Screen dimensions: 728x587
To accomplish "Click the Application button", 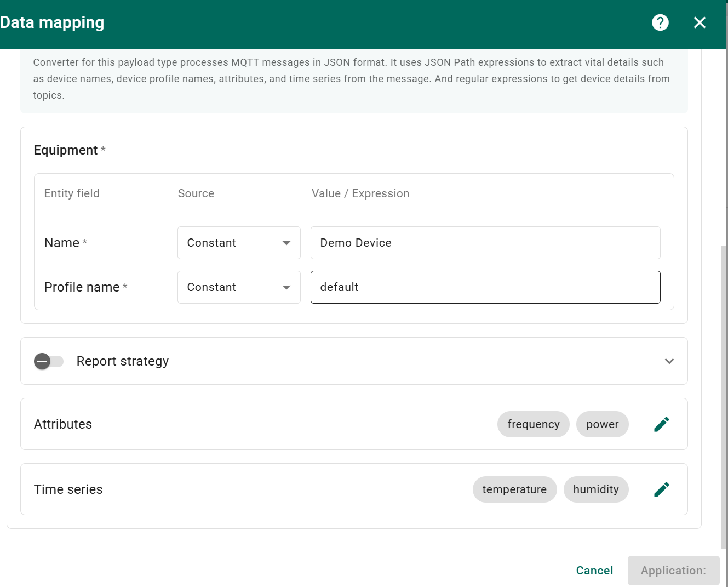I will (673, 571).
